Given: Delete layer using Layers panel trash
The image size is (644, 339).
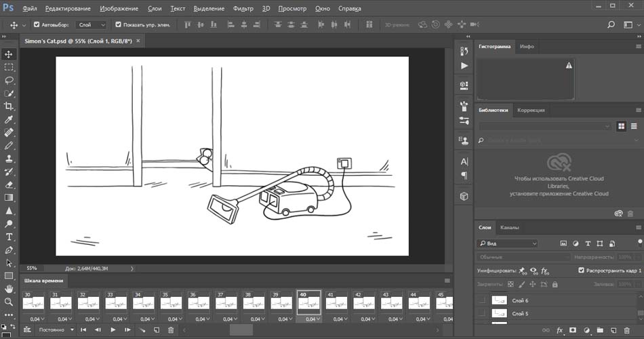Looking at the screenshot, I should tap(627, 330).
